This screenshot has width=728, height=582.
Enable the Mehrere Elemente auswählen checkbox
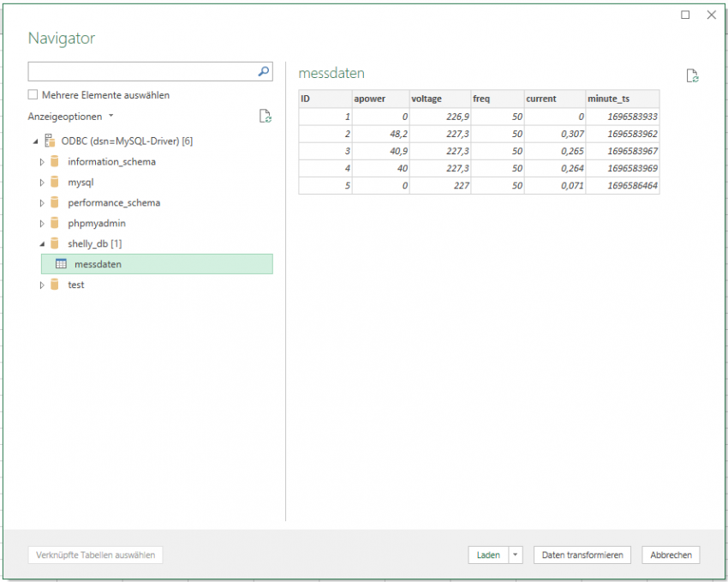(33, 94)
